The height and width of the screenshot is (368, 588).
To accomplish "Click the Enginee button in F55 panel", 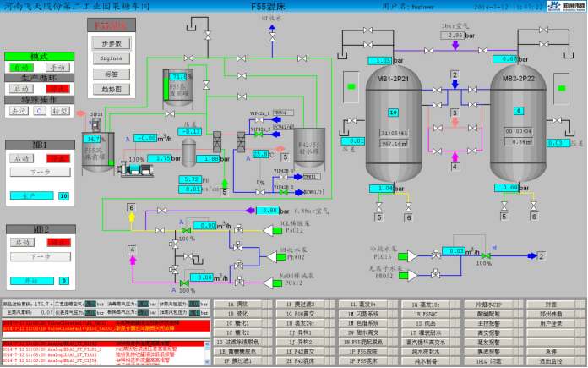I will tap(112, 58).
